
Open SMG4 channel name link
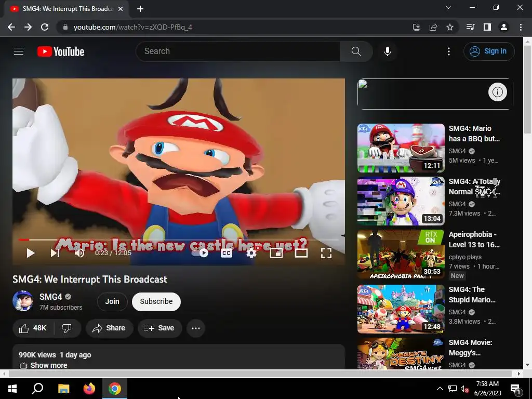[50, 297]
